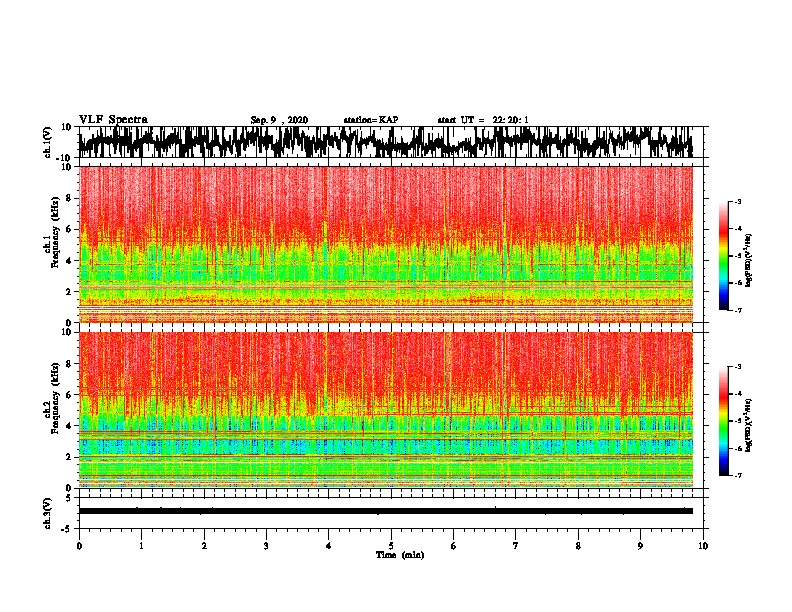Click the "2" tick label on time axis
Viewport: 792px width, 612px height.
204,546
